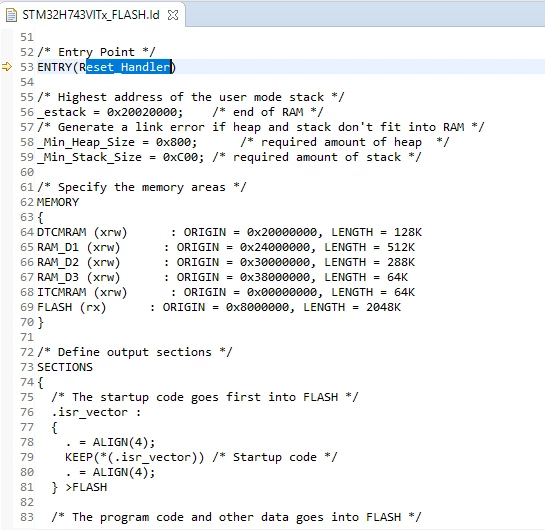
Task: Click KEEP(*(.isr_vector)) on line 79
Action: [135, 457]
